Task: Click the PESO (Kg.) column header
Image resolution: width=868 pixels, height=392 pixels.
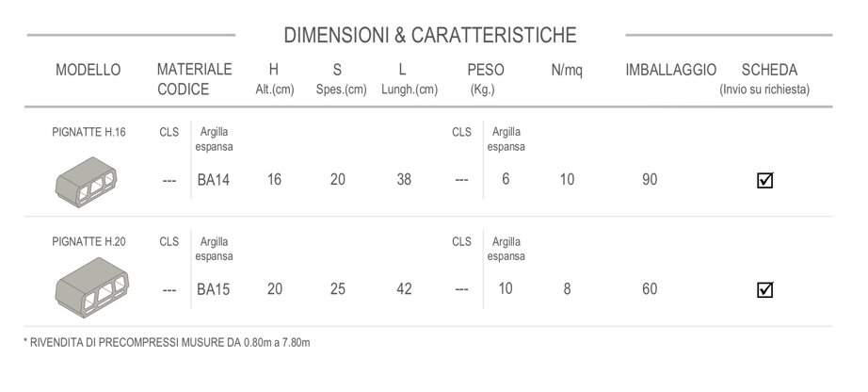Action: [485, 79]
